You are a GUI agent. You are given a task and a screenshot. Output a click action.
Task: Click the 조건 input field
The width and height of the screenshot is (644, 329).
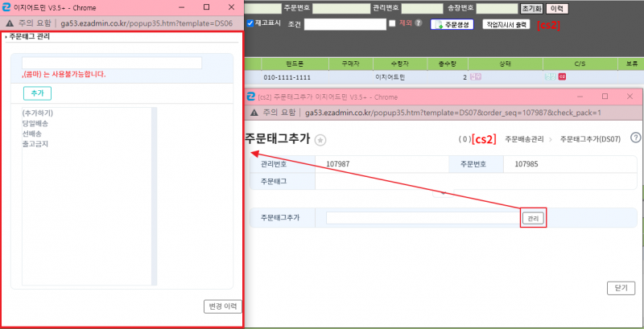[x=345, y=24]
